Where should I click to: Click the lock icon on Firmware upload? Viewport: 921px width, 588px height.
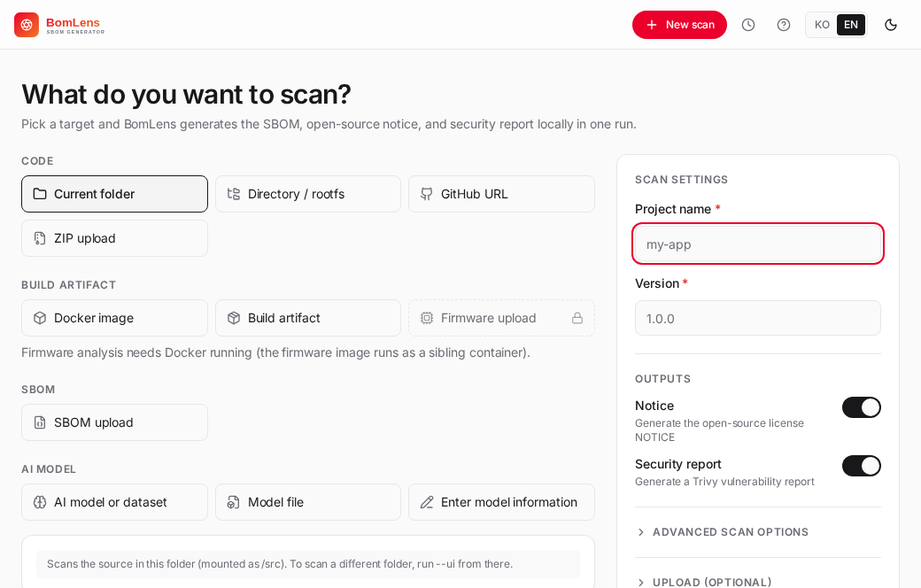pyautogui.click(x=577, y=318)
